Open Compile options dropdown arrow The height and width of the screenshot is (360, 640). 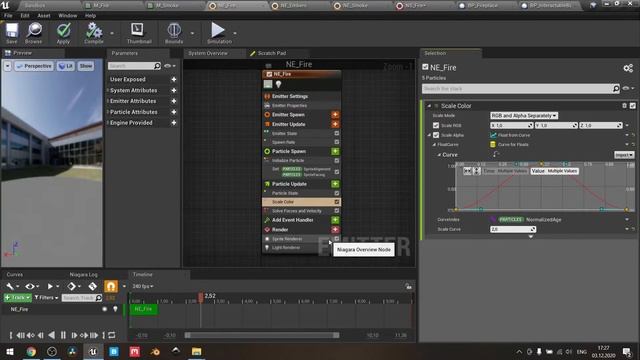pyautogui.click(x=112, y=33)
